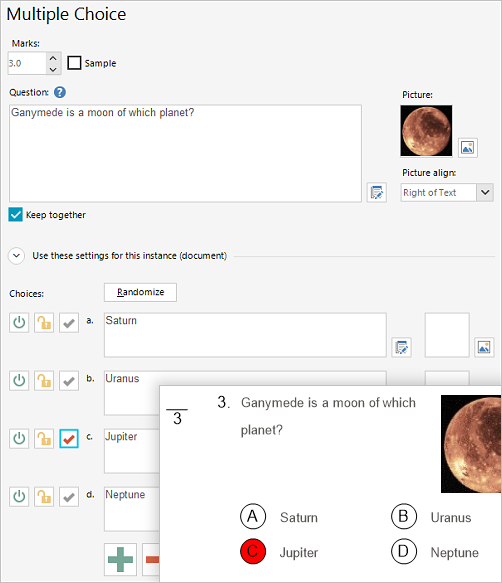Click the green plus to add a choice
Image resolution: width=502 pixels, height=583 pixels.
pyautogui.click(x=120, y=559)
